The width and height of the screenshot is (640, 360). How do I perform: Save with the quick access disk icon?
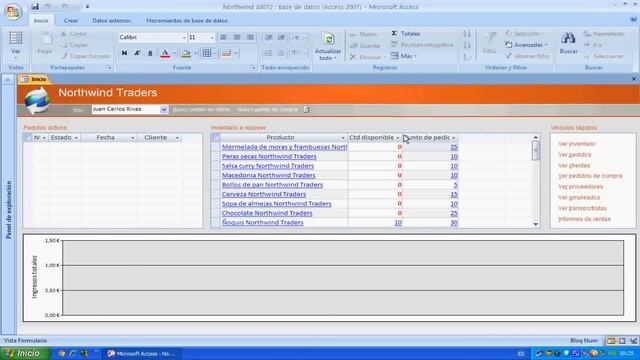coord(35,6)
